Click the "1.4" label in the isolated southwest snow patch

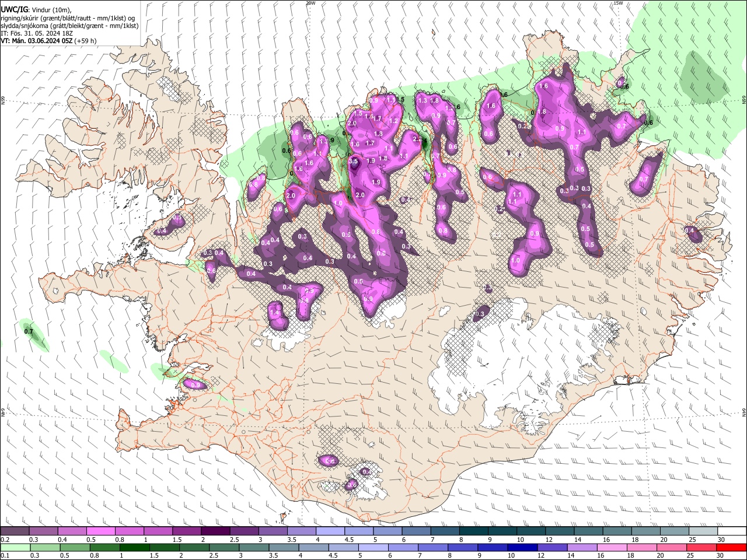(x=275, y=313)
